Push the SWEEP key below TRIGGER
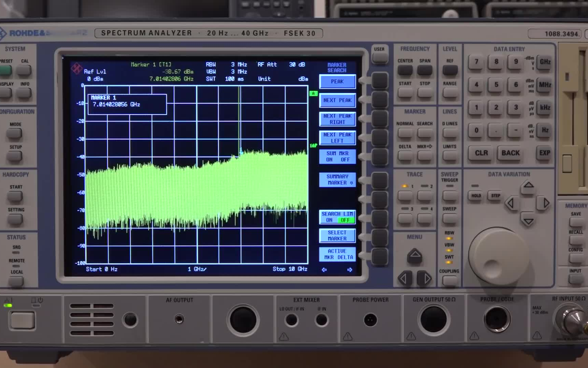Screen dimensions: 588x368 click(x=450, y=219)
